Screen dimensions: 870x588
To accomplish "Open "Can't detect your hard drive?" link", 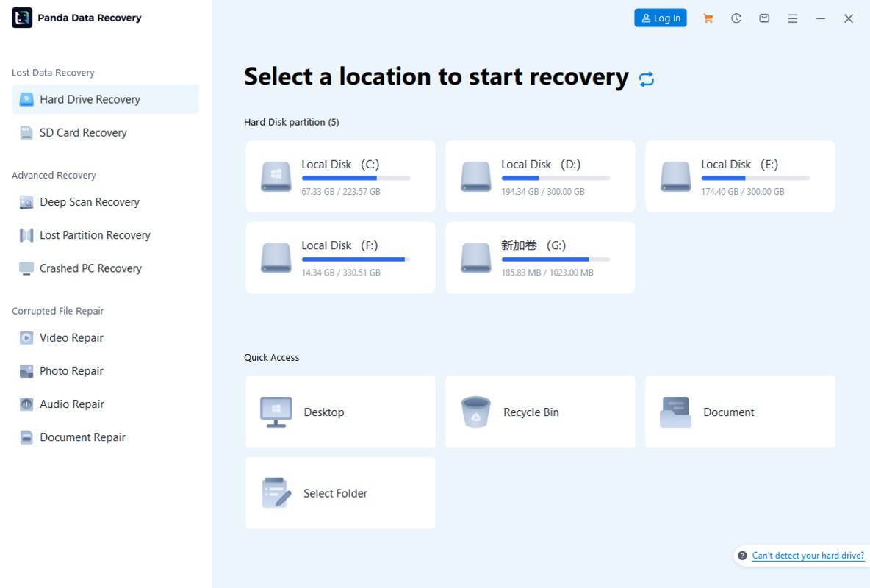I will (x=808, y=556).
